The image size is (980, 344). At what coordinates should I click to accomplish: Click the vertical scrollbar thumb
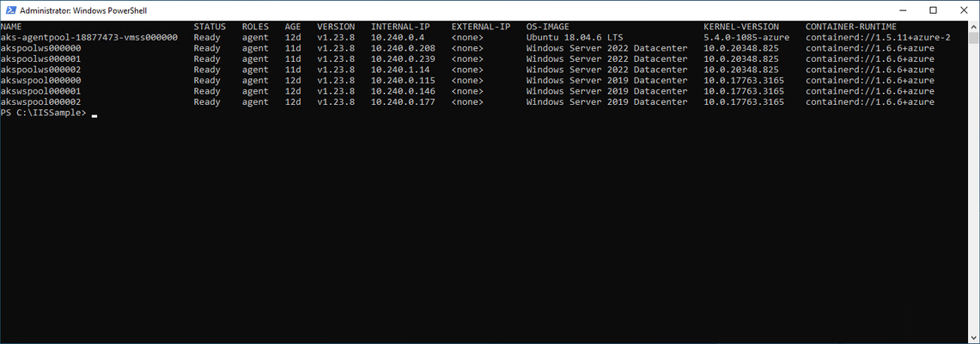coord(974,39)
